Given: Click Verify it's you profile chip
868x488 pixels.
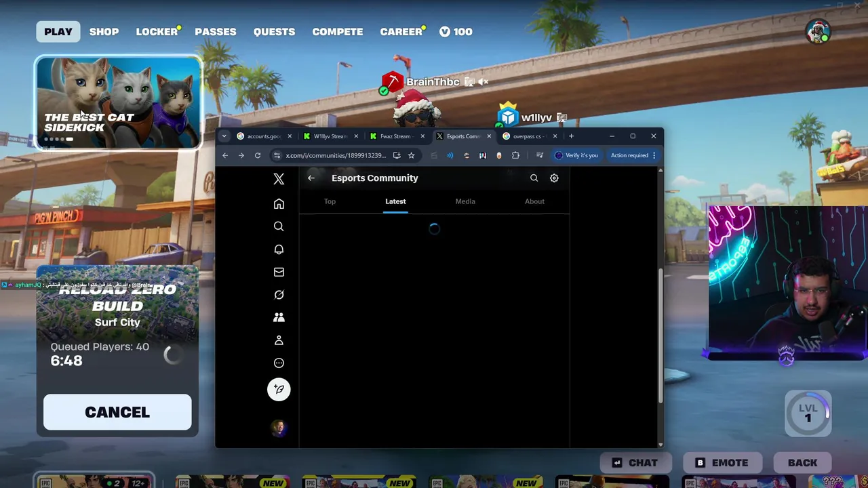Looking at the screenshot, I should 576,155.
